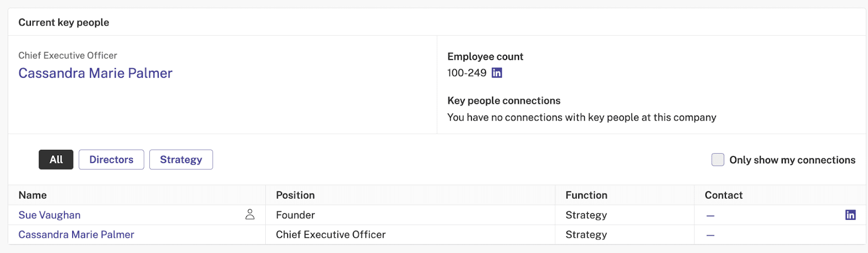The width and height of the screenshot is (868, 253).
Task: Click the 100-249 employee count value
Action: (x=467, y=73)
